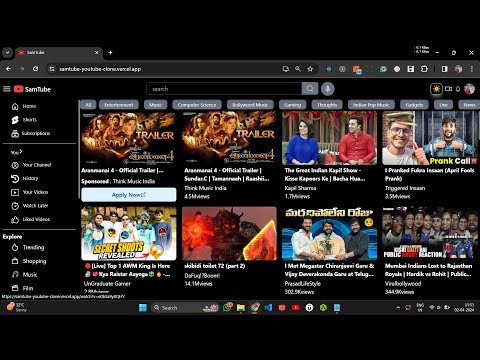This screenshot has height=360, width=480.
Task: Toggle the sun theme switch
Action: (x=436, y=89)
